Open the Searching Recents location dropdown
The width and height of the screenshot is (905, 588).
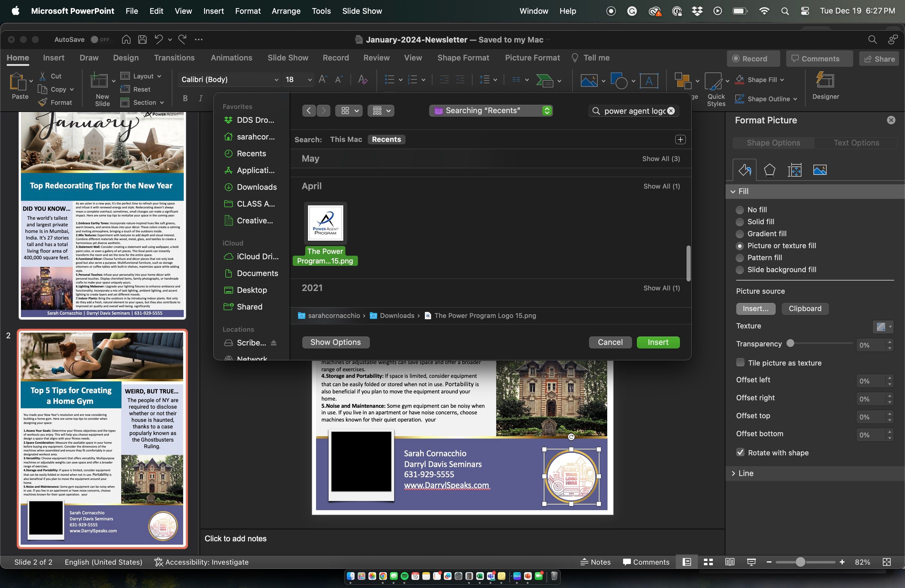tap(491, 111)
